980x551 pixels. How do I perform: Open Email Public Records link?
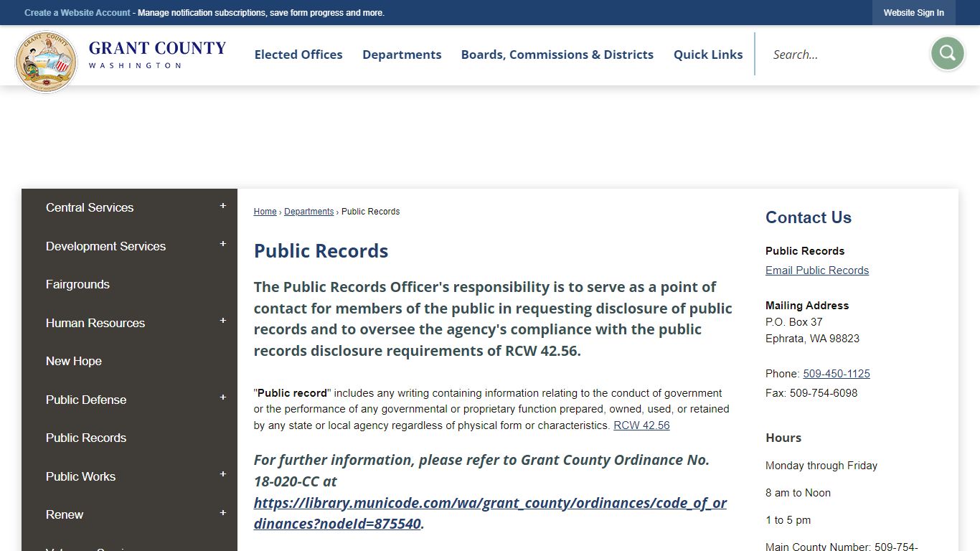817,270
